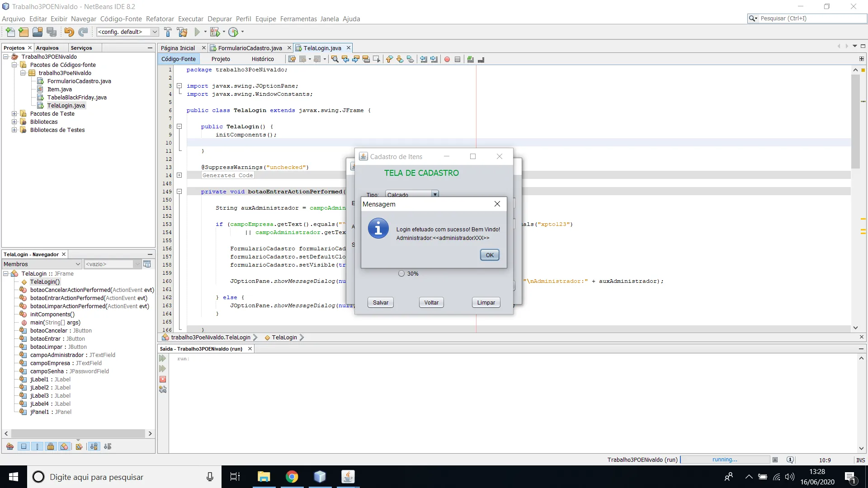The height and width of the screenshot is (488, 868).
Task: Expand the Generated Code fold on line 14
Action: [179, 175]
